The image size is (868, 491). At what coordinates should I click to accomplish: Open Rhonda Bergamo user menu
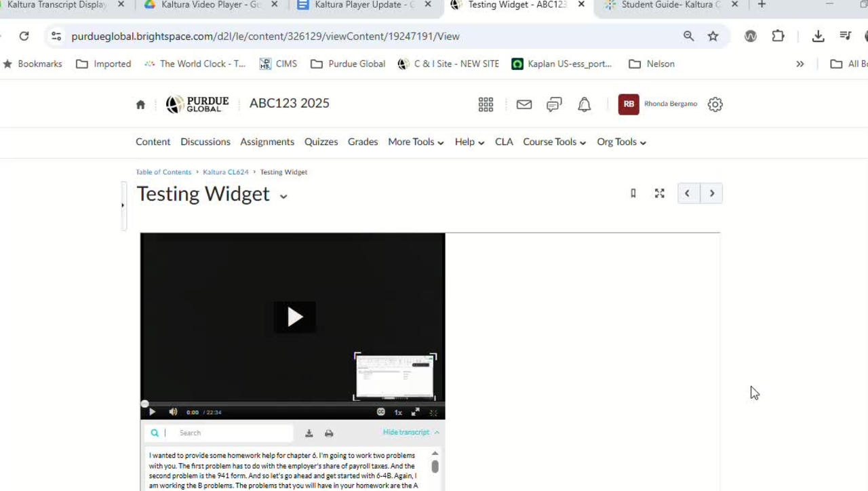coord(658,104)
